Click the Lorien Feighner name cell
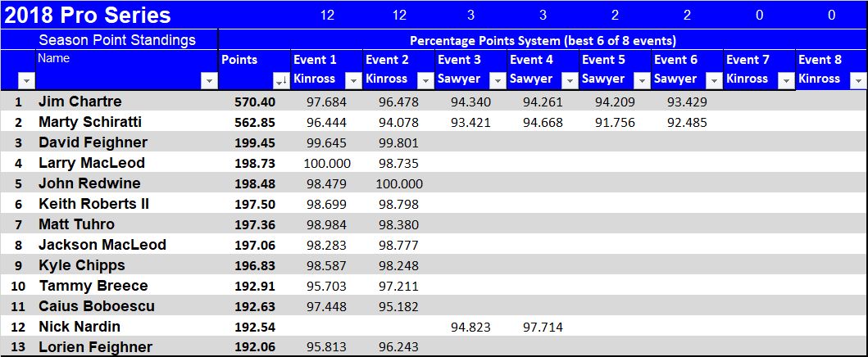The height and width of the screenshot is (357, 868). point(95,347)
